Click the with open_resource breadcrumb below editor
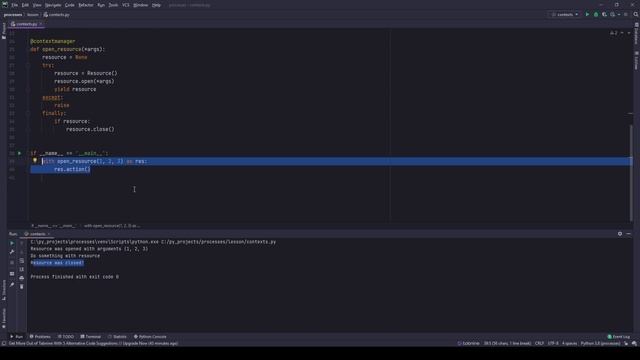Screen dimensions: 640x360 (112, 226)
